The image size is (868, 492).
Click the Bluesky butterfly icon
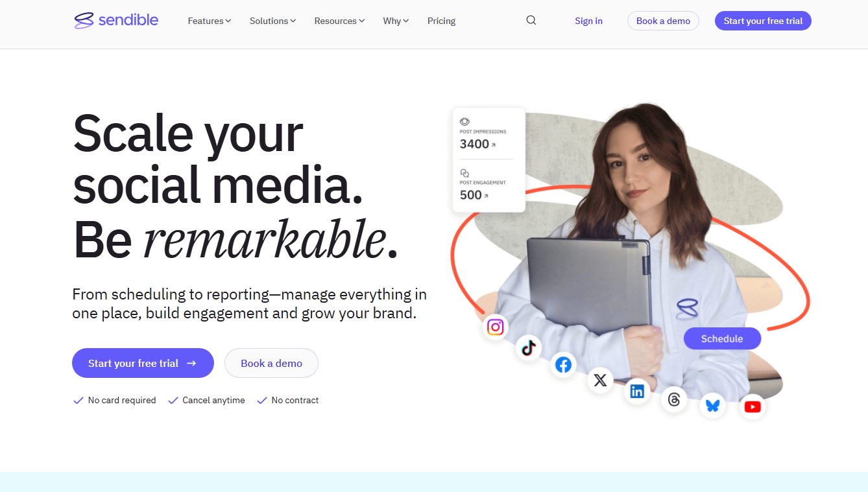(712, 406)
